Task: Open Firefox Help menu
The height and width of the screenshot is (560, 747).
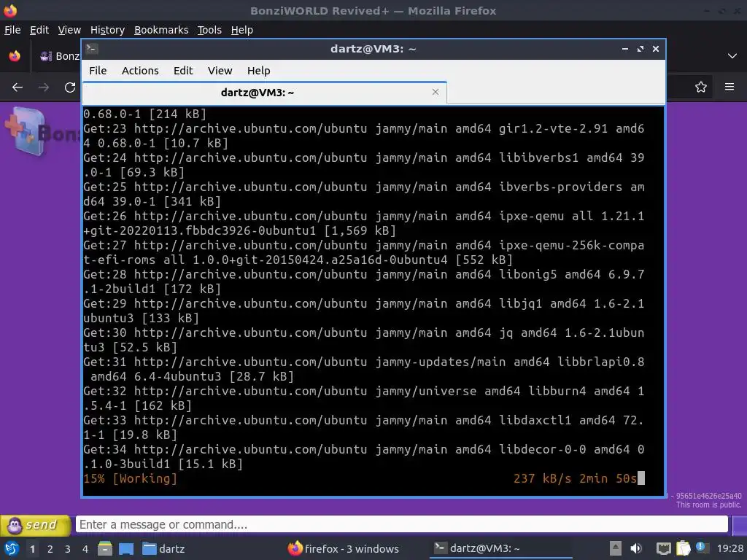Action: (242, 30)
